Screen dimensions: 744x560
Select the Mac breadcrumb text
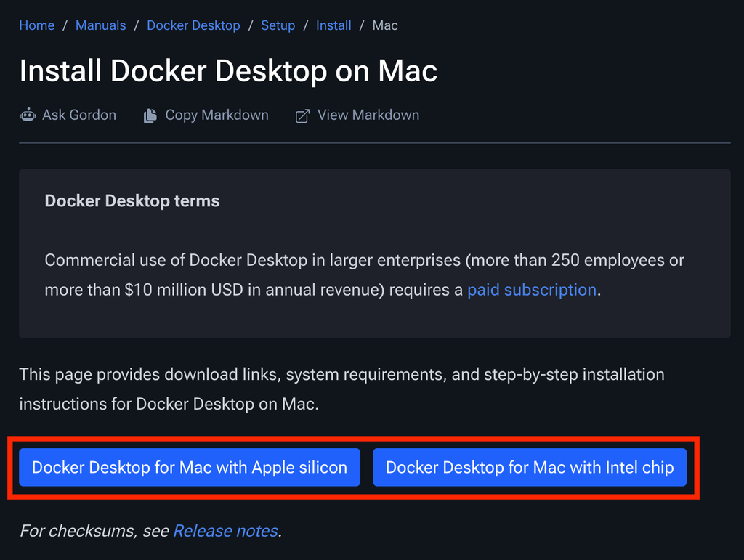click(385, 25)
